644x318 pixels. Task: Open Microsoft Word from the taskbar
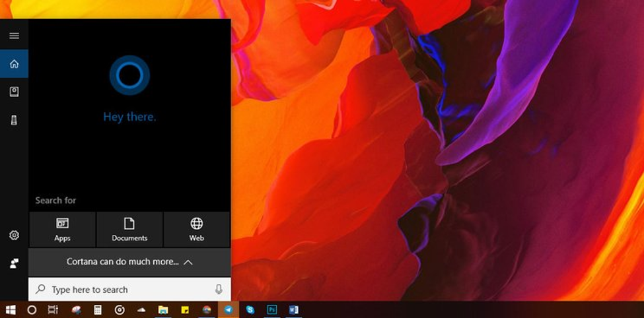point(294,310)
